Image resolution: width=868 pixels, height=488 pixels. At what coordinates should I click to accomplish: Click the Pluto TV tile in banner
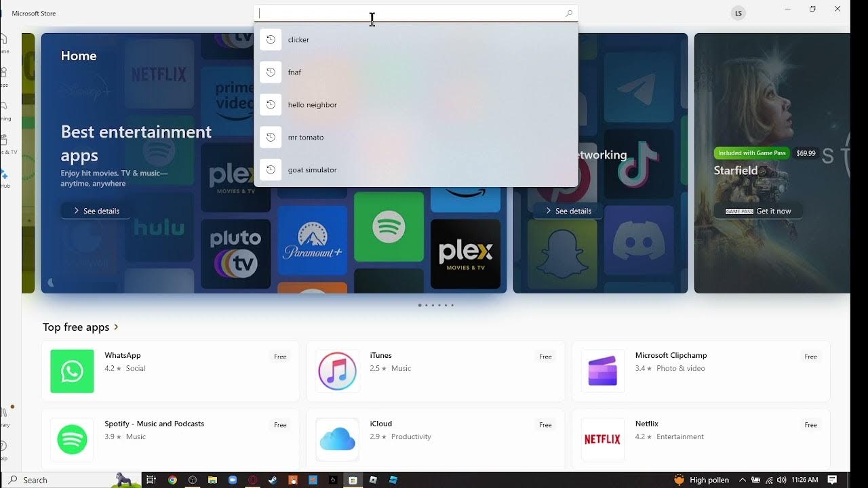(x=235, y=254)
